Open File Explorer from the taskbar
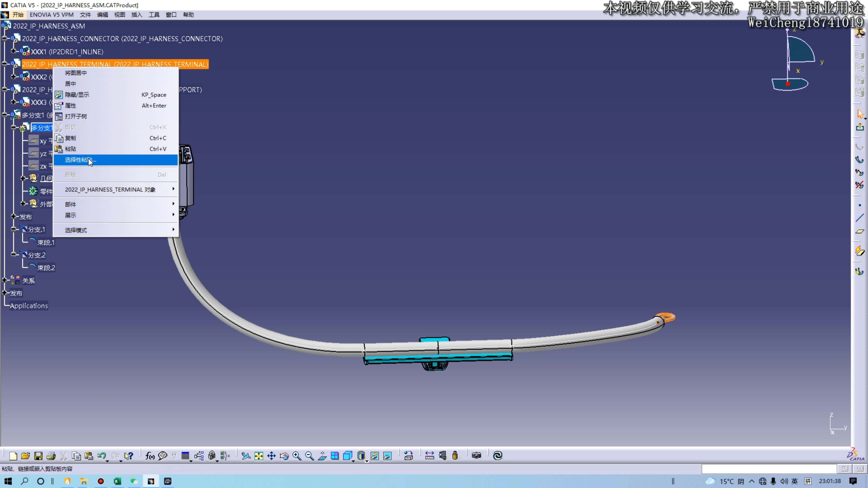The image size is (868, 488). 84,481
